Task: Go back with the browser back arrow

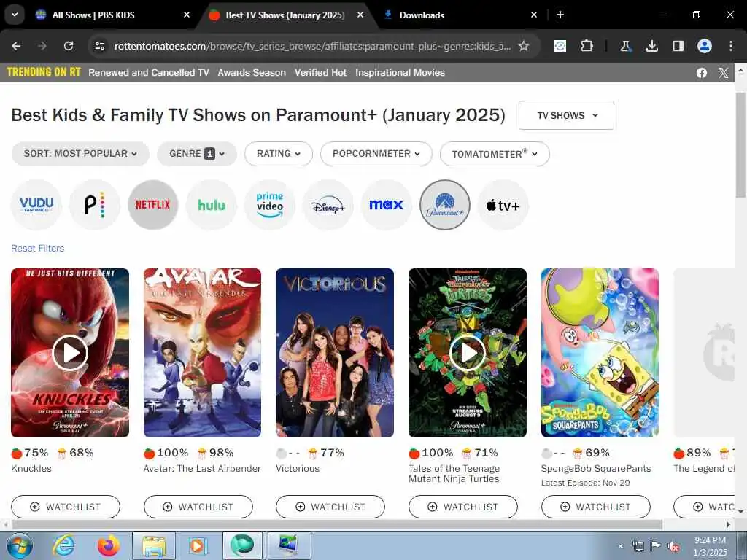Action: pyautogui.click(x=16, y=46)
